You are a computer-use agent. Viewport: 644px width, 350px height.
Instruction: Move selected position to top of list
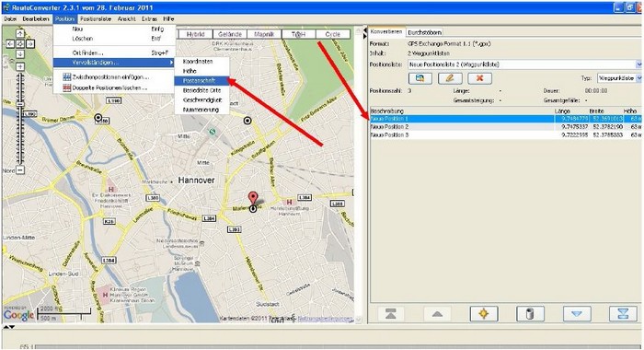pos(391,314)
